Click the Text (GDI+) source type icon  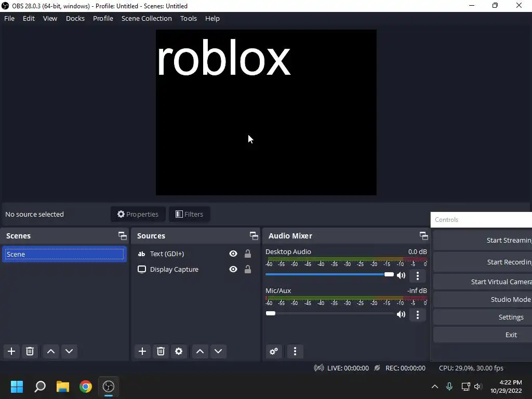(141, 254)
